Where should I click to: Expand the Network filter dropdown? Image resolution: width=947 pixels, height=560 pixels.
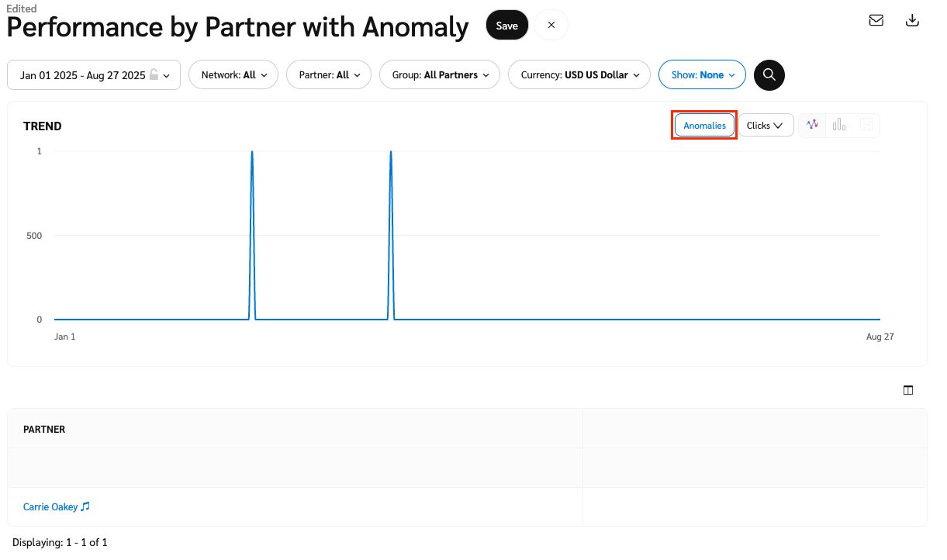point(233,75)
